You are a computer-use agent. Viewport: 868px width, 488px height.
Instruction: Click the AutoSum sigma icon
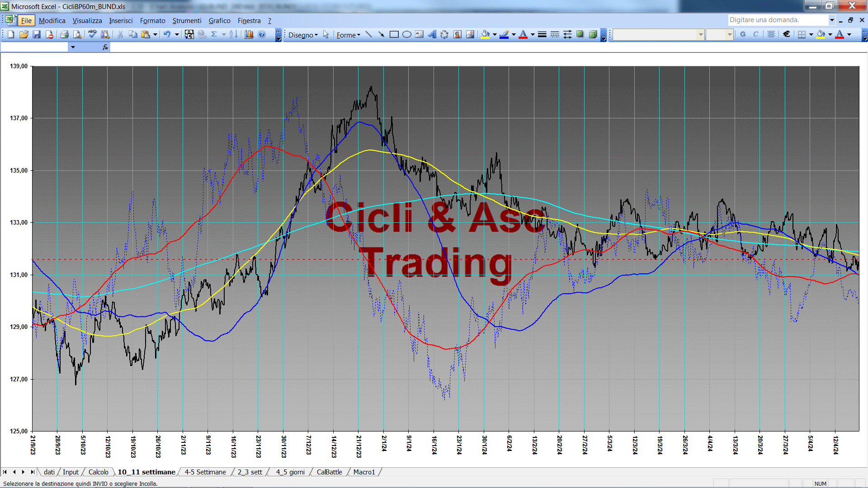[x=214, y=34]
